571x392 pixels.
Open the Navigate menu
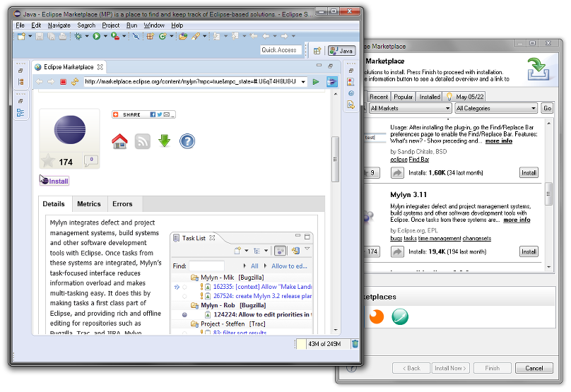click(x=59, y=25)
